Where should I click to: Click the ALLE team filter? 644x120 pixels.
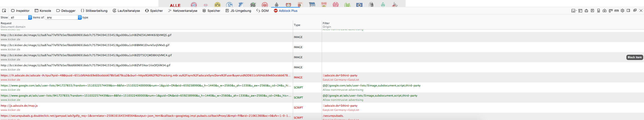click(x=175, y=5)
